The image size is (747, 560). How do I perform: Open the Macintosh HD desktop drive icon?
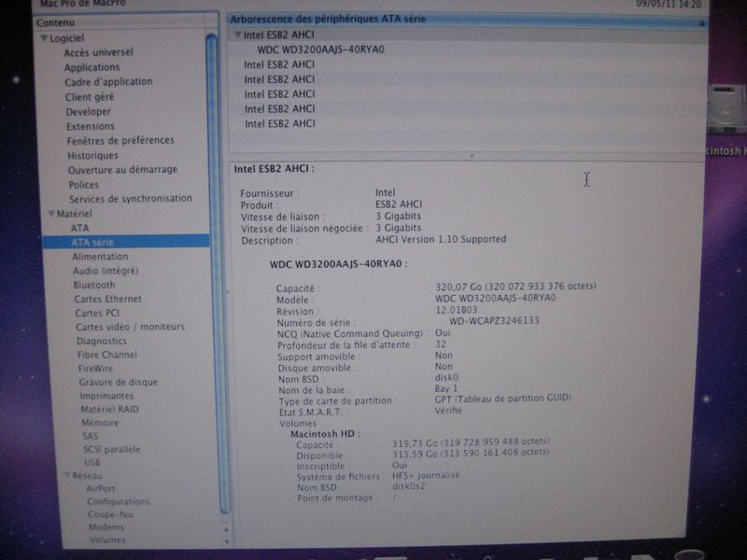point(726,110)
